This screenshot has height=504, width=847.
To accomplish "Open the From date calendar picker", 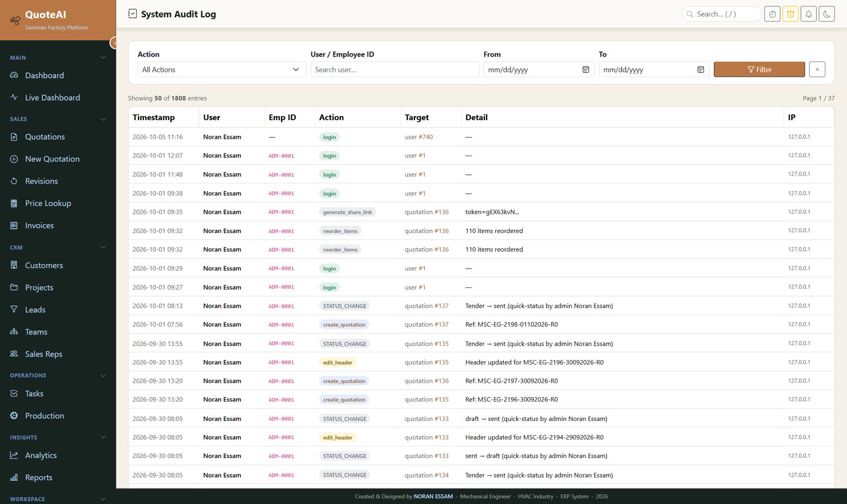I will click(x=585, y=70).
